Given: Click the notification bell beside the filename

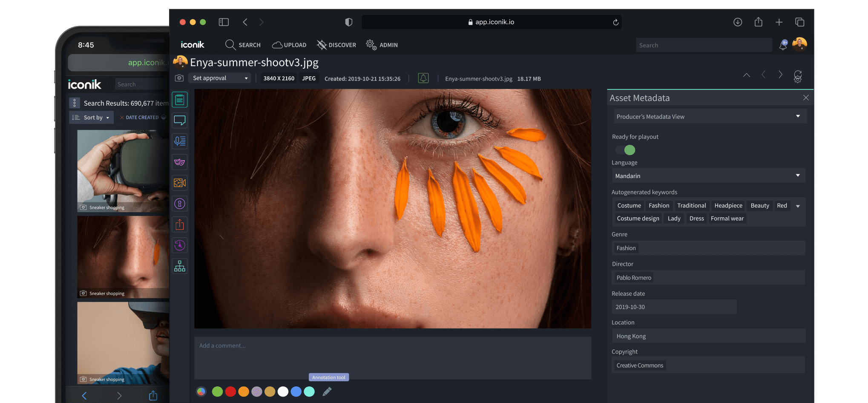Looking at the screenshot, I should (423, 78).
